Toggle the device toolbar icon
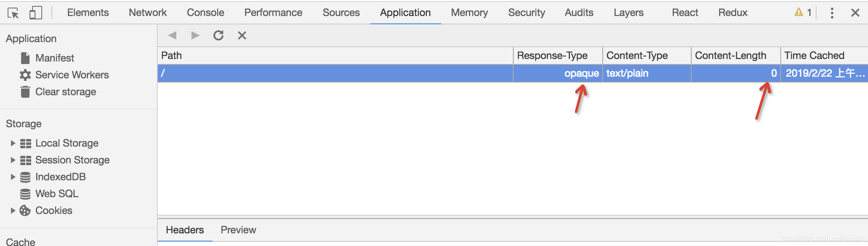The height and width of the screenshot is (246, 868). [35, 13]
